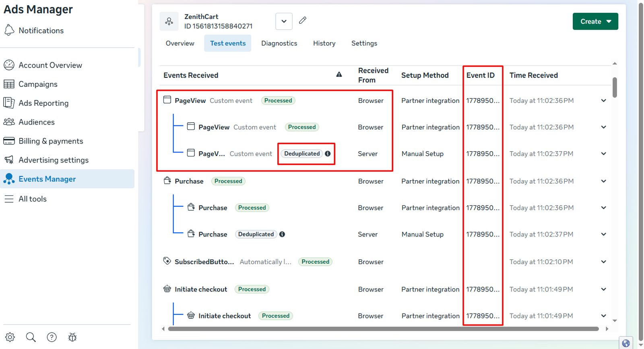Switch to the Overview tab
This screenshot has height=349, width=644.
coord(180,43)
